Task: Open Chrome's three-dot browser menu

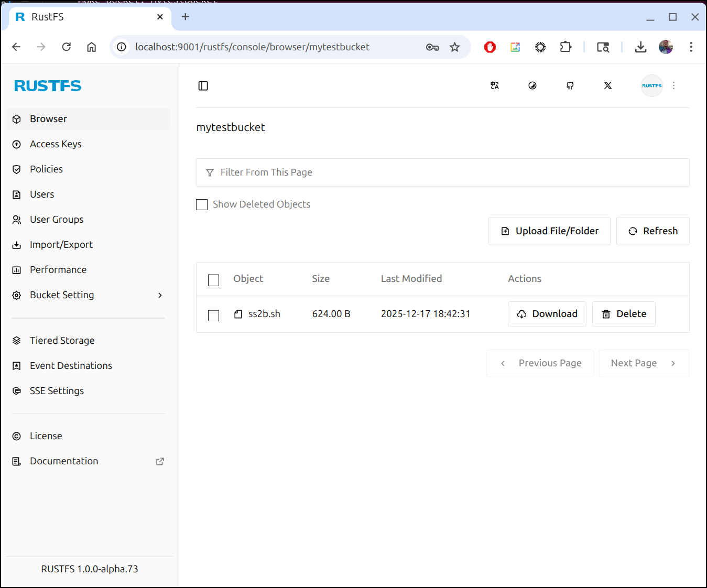Action: tap(691, 47)
